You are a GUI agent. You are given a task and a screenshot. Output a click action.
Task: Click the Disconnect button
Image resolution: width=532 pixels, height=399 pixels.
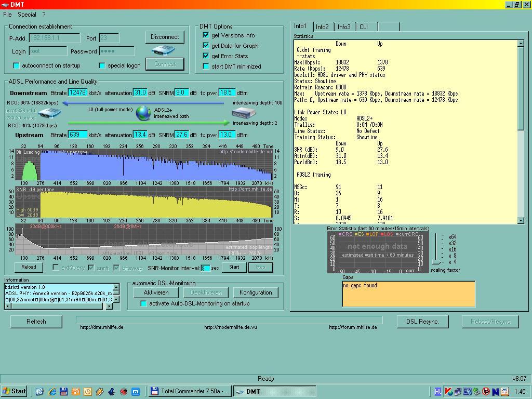click(x=165, y=37)
